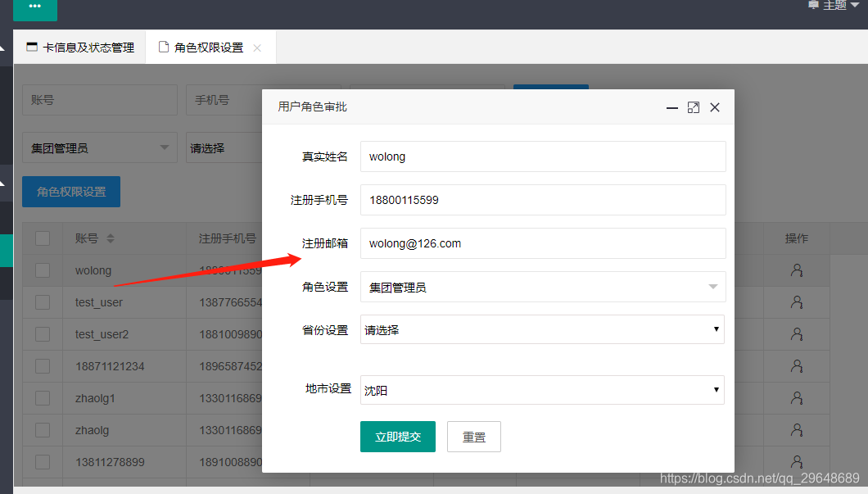Open the 省份设置 dropdown
This screenshot has height=494, width=868.
542,329
